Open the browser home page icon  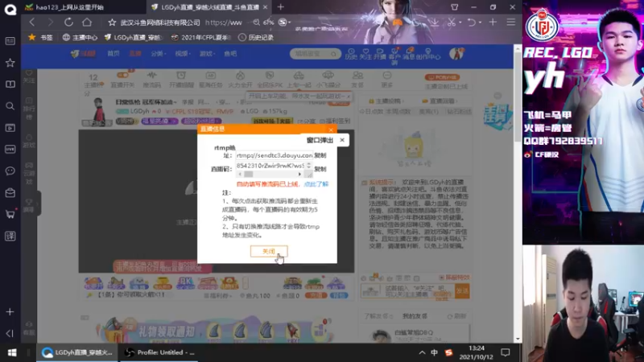pos(87,23)
